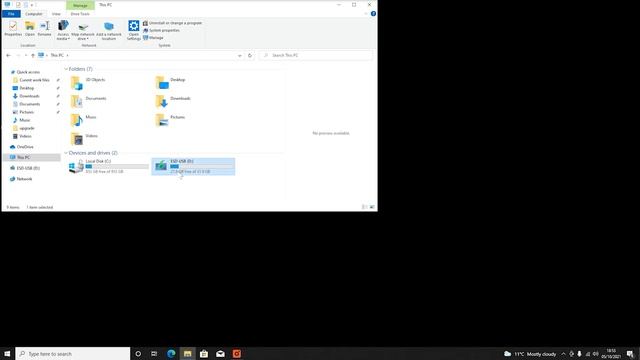Switch to the View ribbon tab

[x=56, y=14]
